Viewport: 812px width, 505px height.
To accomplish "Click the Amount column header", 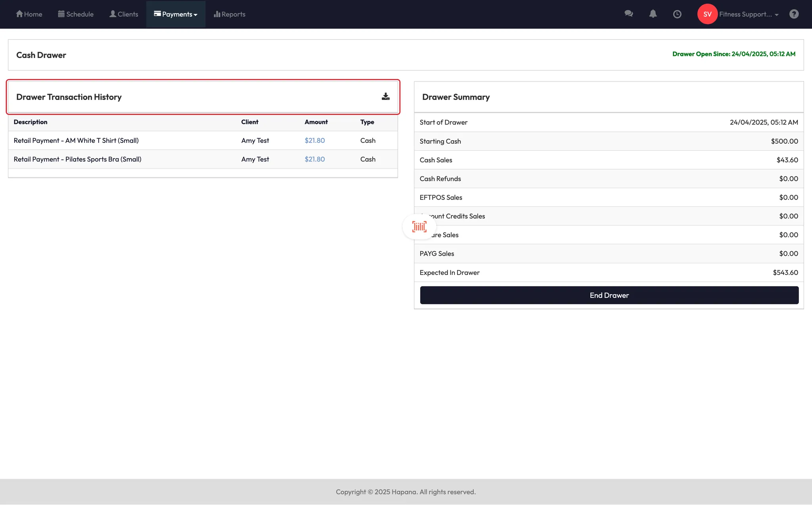I will pos(316,122).
